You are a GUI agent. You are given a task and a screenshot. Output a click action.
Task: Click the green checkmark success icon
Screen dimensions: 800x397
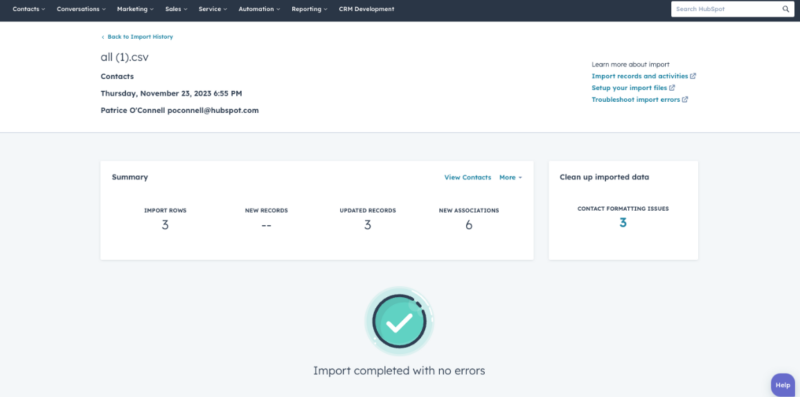(x=399, y=321)
